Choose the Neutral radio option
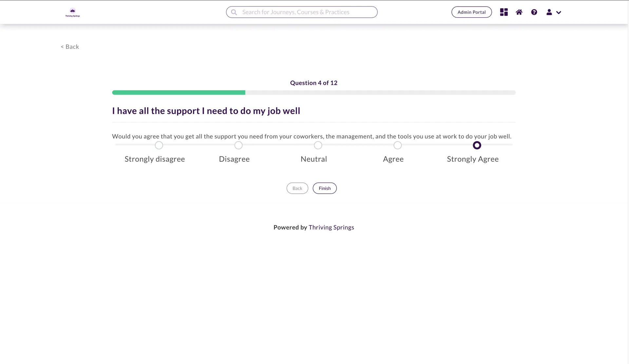 [318, 145]
